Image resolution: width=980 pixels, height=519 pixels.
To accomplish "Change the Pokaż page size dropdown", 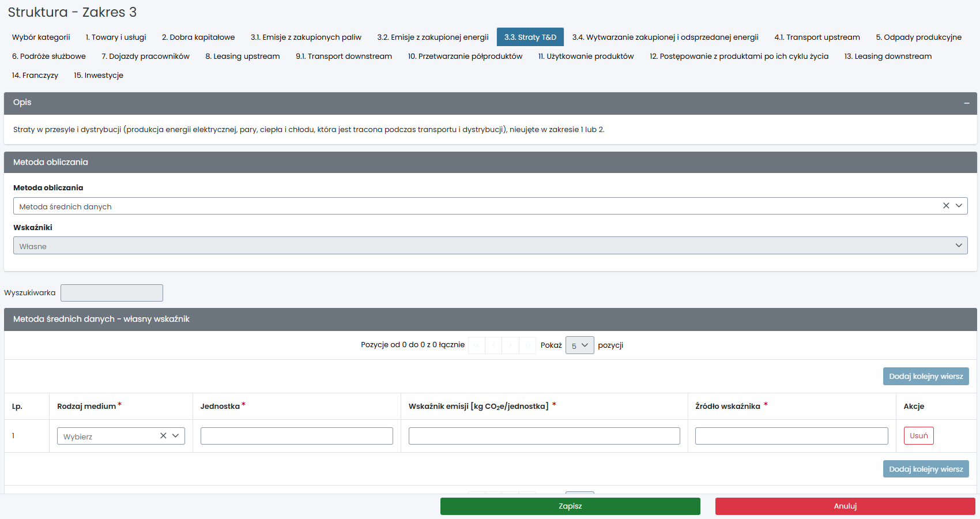I will click(x=579, y=345).
